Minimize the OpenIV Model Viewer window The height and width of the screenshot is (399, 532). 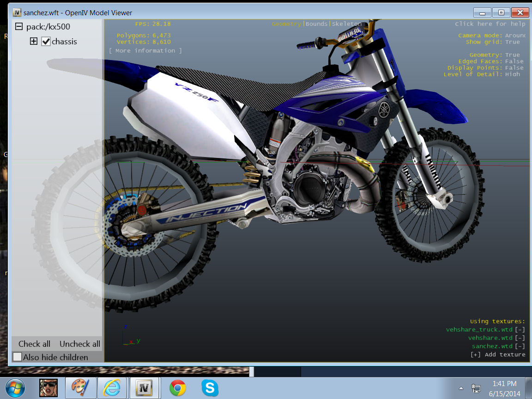click(483, 12)
